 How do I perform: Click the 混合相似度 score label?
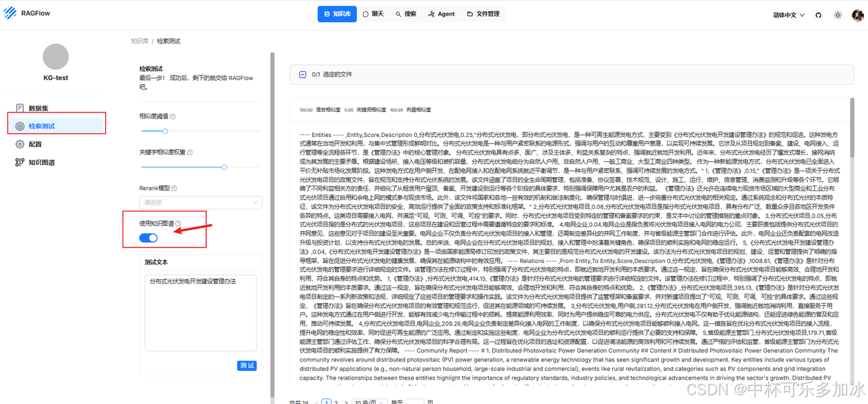(x=328, y=110)
